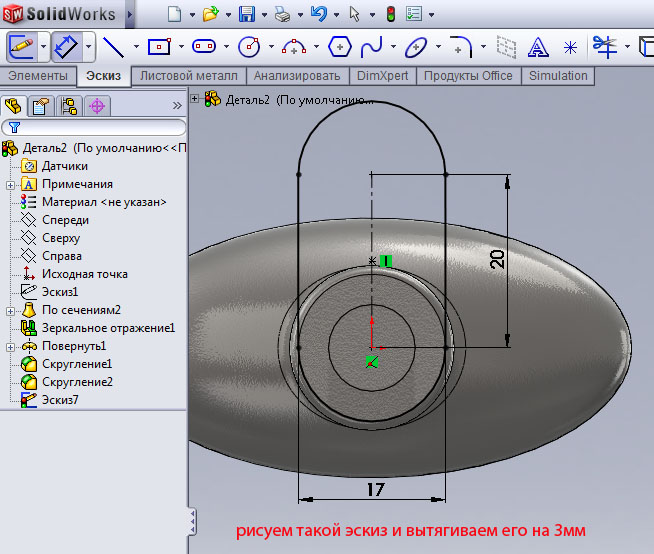Screen dimensions: 654x554
Task: Expand the Примечания tree node
Action: pos(10,184)
